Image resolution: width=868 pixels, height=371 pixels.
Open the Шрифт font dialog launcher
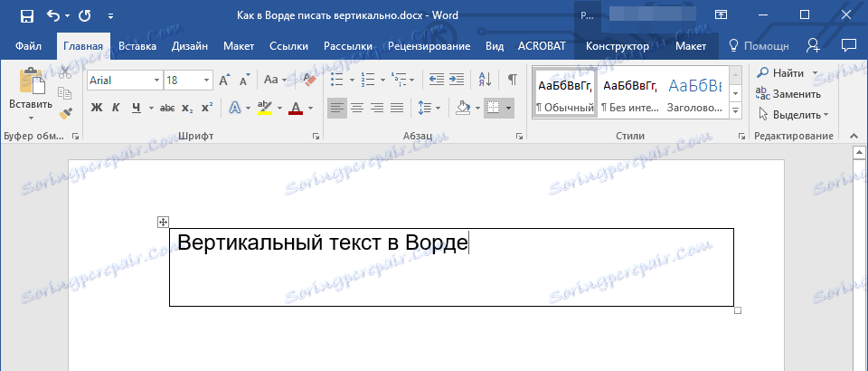(x=316, y=137)
